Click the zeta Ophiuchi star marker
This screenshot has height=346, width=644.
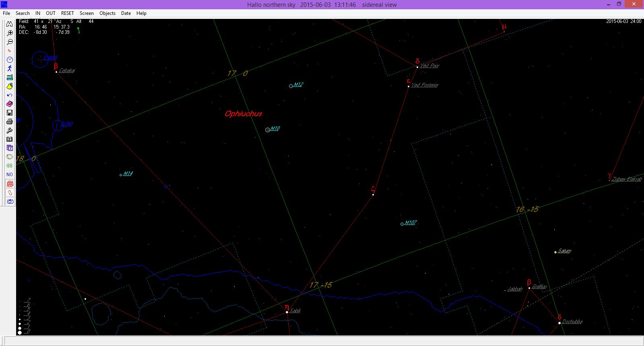point(373,195)
